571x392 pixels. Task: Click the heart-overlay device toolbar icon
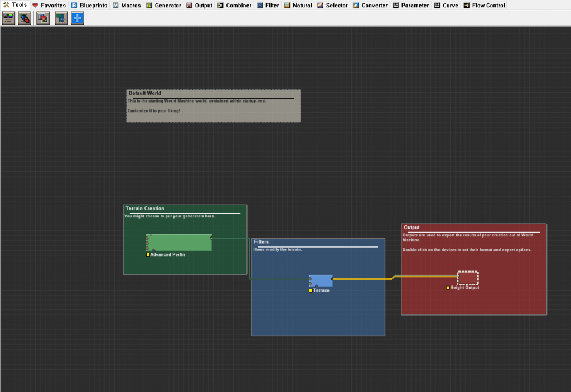click(42, 18)
